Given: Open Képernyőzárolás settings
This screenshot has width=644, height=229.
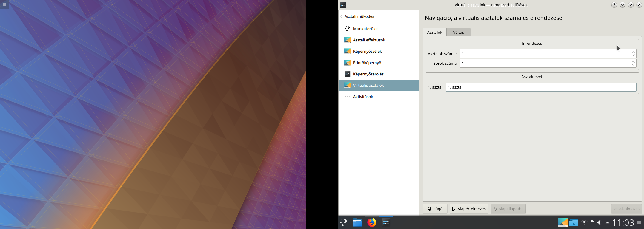Looking at the screenshot, I should click(x=378, y=74).
